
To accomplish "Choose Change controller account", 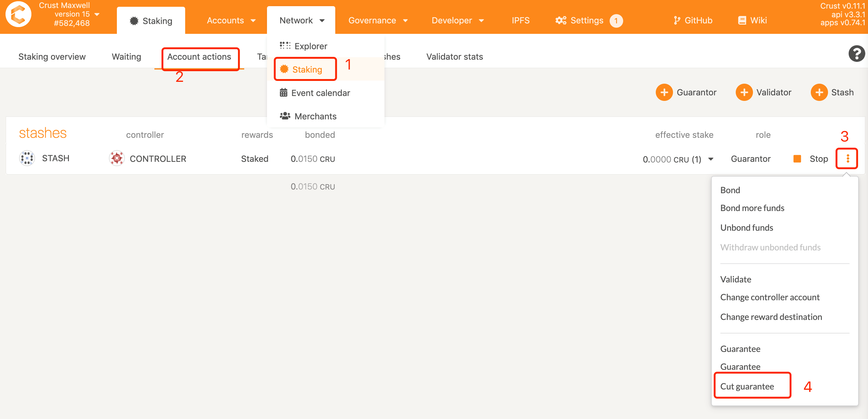I will 770,297.
